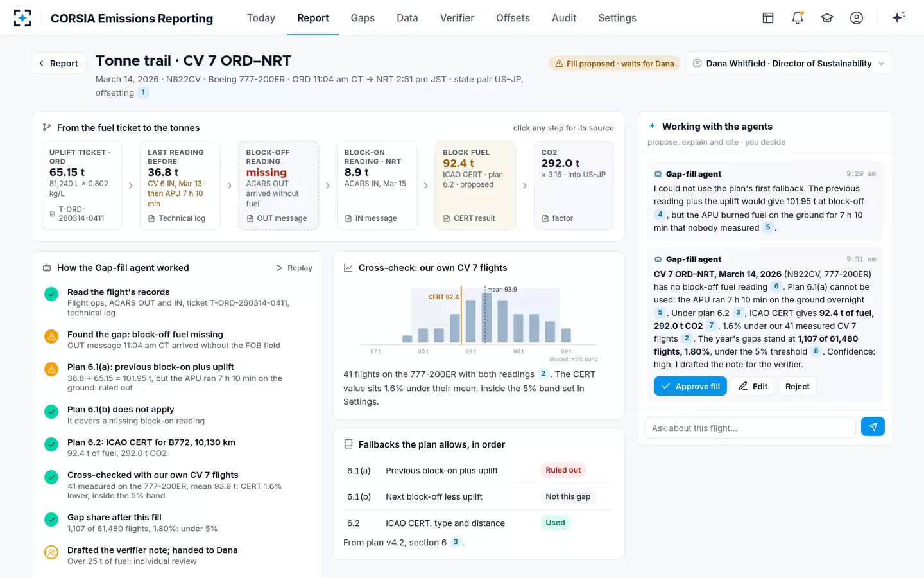This screenshot has width=924, height=578.
Task: Select the Block-off reading missing card
Action: (278, 186)
